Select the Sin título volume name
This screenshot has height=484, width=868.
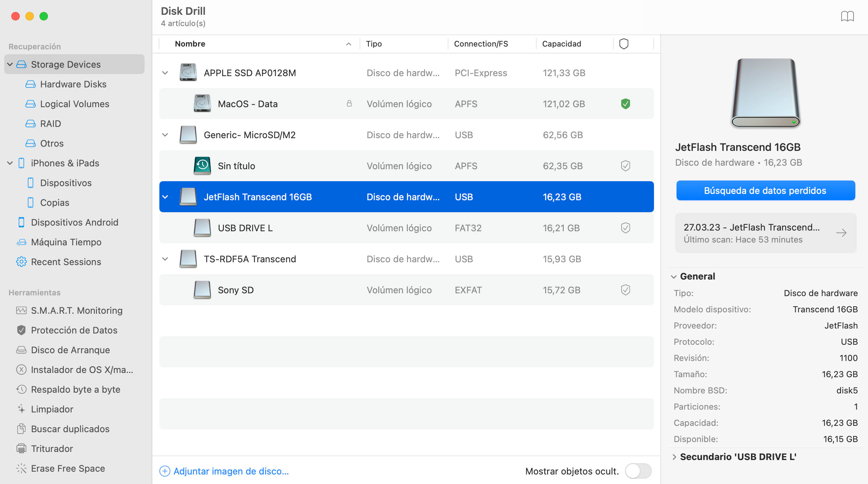(x=236, y=166)
